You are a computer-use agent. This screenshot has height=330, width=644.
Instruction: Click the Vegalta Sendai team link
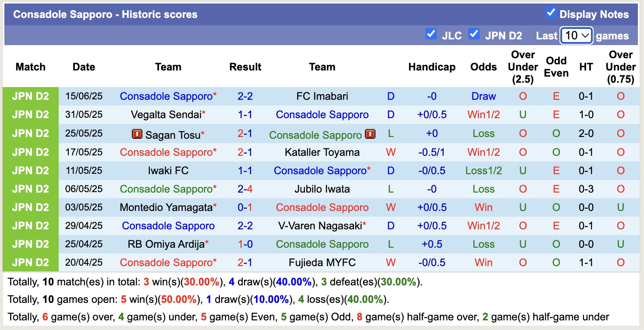point(166,115)
